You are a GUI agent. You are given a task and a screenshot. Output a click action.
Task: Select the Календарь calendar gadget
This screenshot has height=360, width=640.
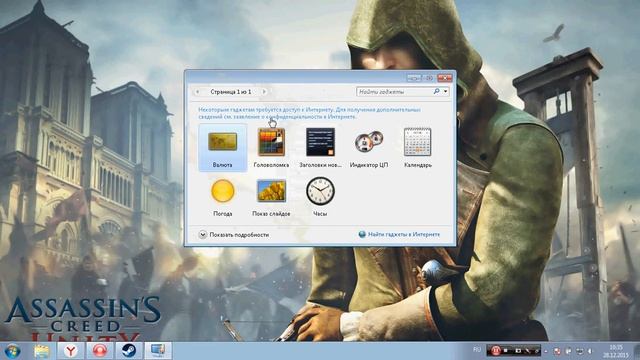[418, 147]
